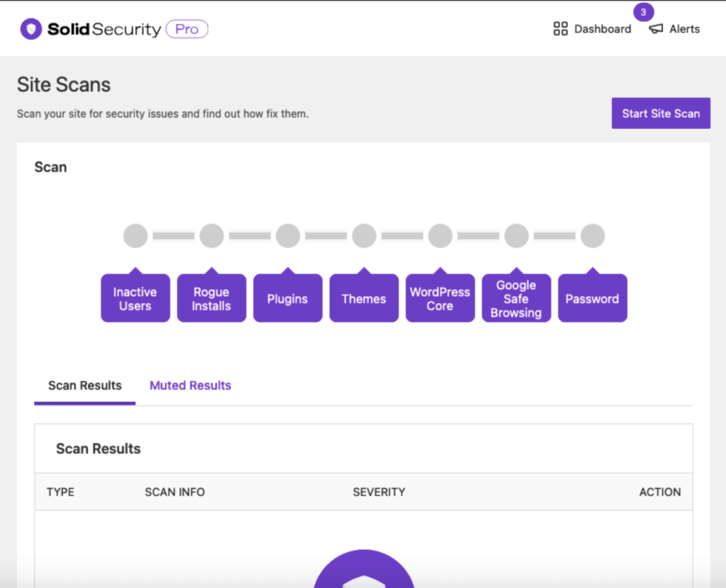The width and height of the screenshot is (726, 588).
Task: Click the SCAN INFO column header
Action: point(174,492)
